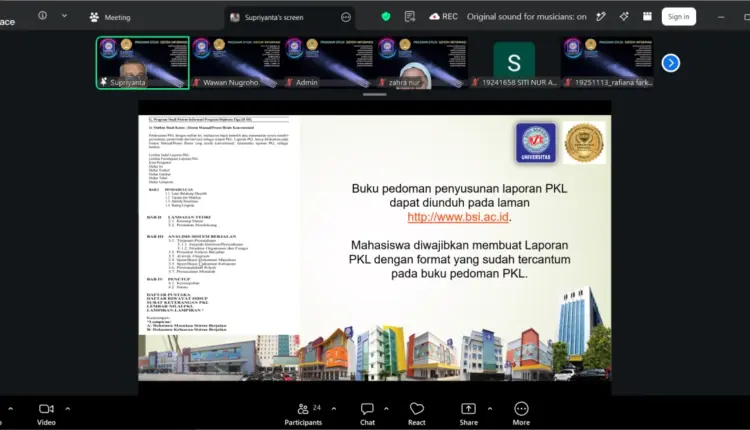Viewport: 750px width, 430px height.
Task: Click the gallery strip resize handle bar
Action: pos(375,94)
